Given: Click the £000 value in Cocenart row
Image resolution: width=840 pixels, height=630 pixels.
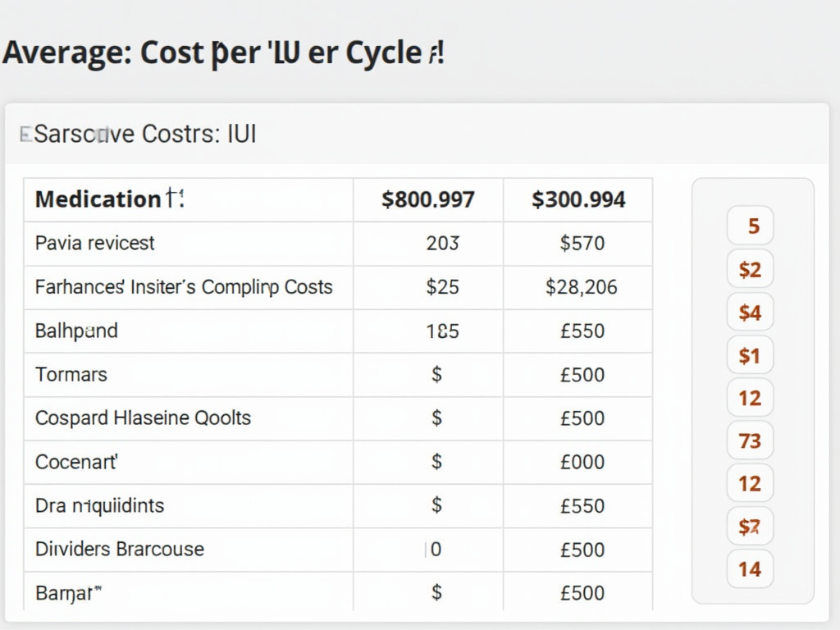Looking at the screenshot, I should (582, 462).
